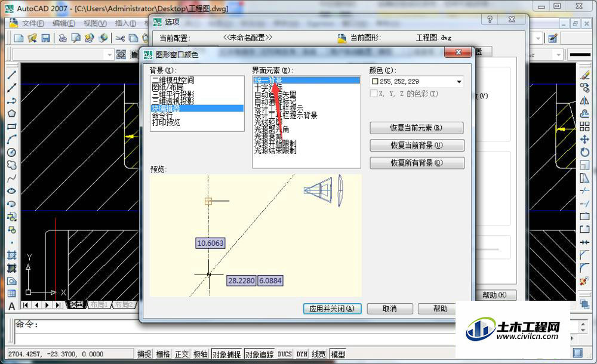
Task: Click the Save floppy disk icon
Action: (46, 38)
